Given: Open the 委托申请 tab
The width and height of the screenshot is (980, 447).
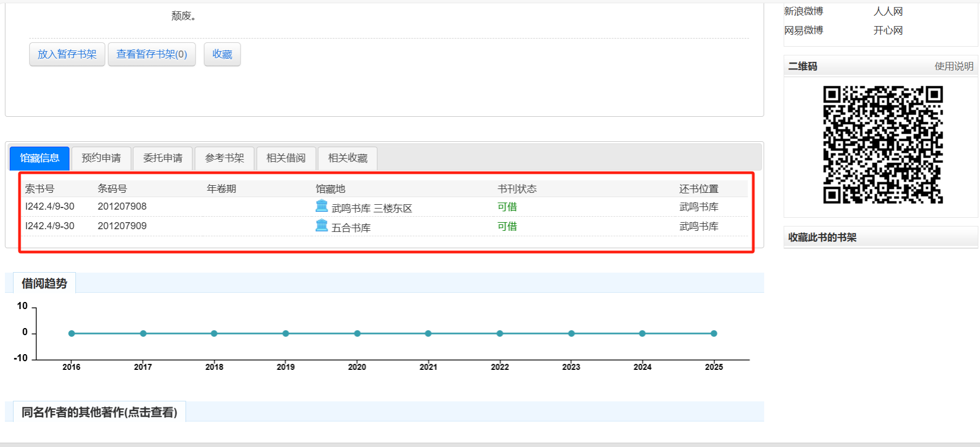Looking at the screenshot, I should pyautogui.click(x=163, y=158).
